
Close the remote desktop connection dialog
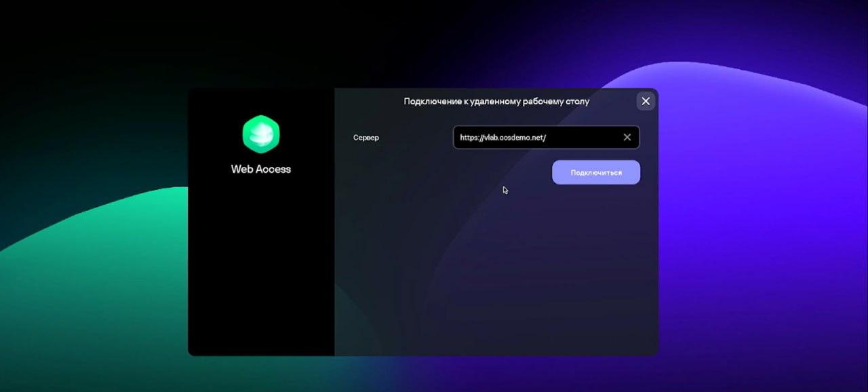646,101
